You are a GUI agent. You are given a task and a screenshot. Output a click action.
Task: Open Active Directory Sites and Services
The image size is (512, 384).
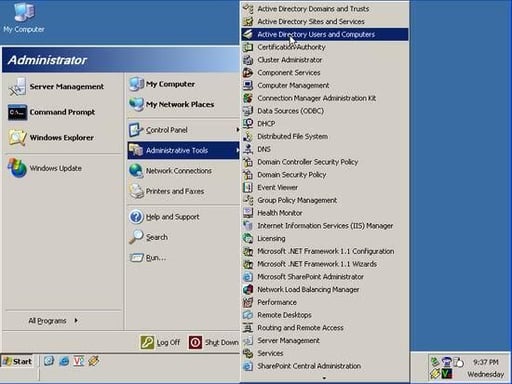tap(324, 22)
